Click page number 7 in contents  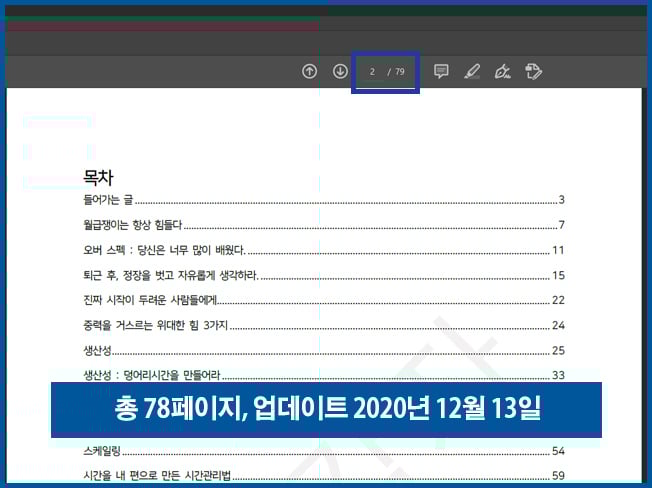(561, 225)
